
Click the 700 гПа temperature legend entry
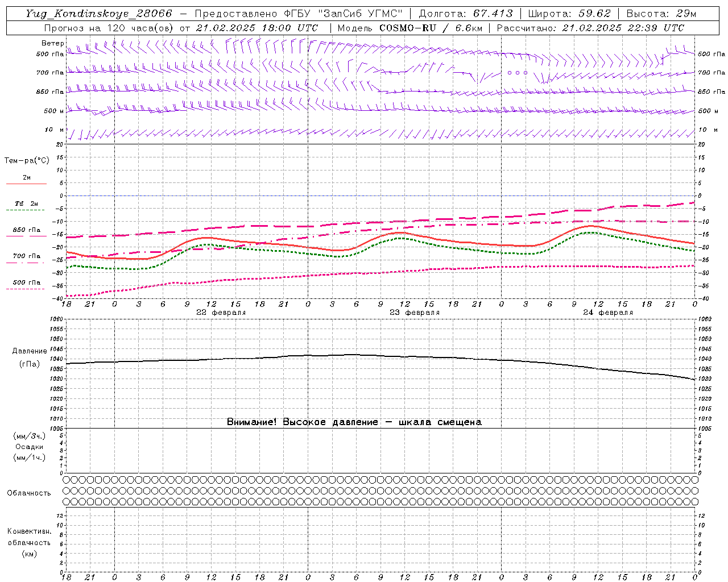[x=26, y=256]
